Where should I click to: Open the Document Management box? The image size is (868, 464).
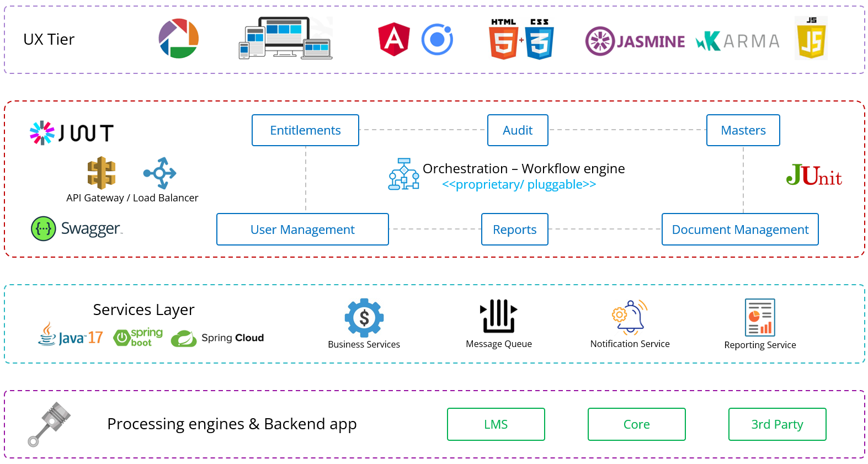[740, 230]
